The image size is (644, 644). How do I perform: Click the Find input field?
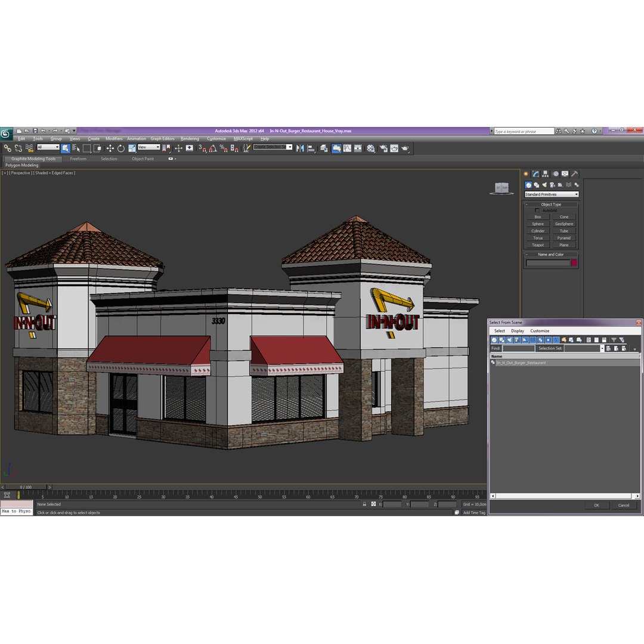pyautogui.click(x=519, y=348)
